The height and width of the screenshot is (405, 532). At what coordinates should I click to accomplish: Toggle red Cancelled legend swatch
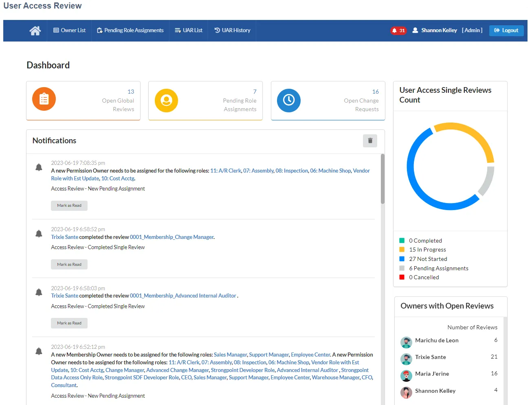click(402, 277)
